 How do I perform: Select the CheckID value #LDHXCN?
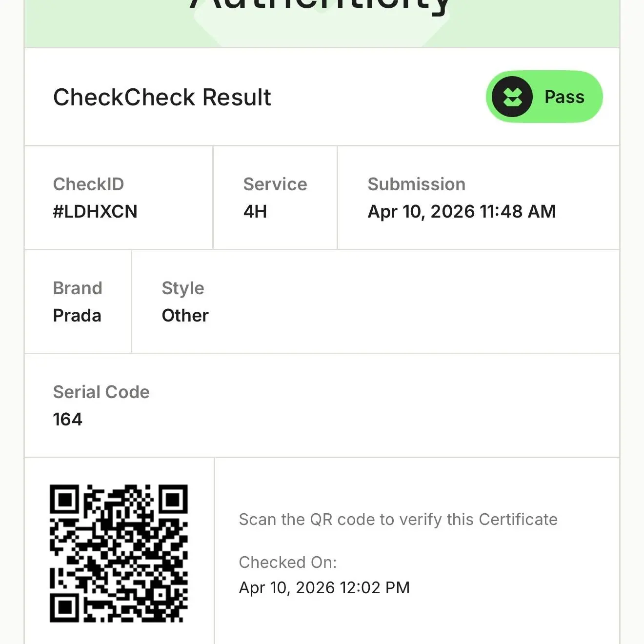(x=95, y=212)
